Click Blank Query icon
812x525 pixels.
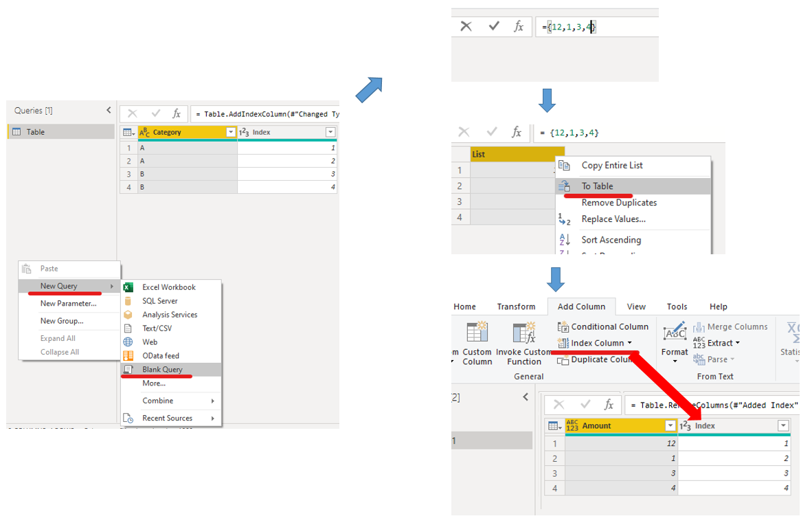point(128,370)
